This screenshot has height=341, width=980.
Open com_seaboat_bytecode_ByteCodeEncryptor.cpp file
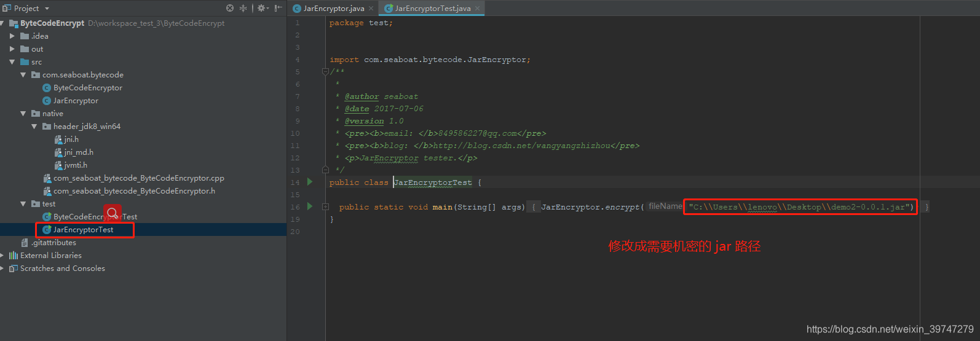click(x=139, y=178)
